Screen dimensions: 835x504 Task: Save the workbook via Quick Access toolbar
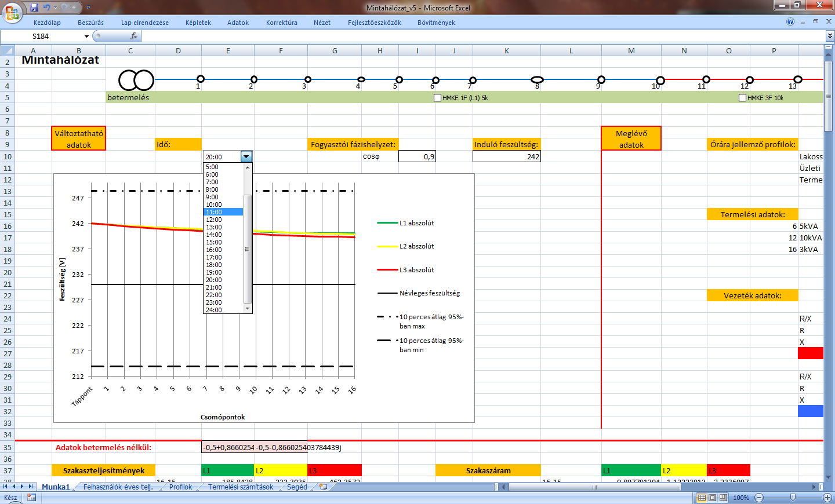tap(34, 8)
